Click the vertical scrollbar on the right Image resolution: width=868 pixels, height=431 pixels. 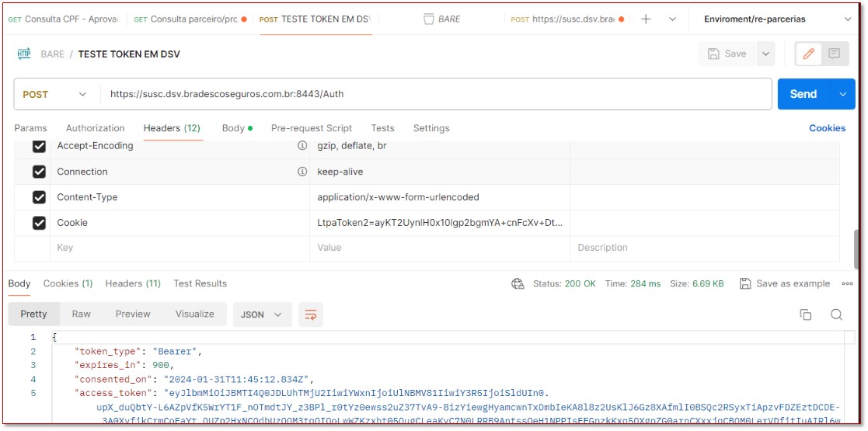[857, 249]
